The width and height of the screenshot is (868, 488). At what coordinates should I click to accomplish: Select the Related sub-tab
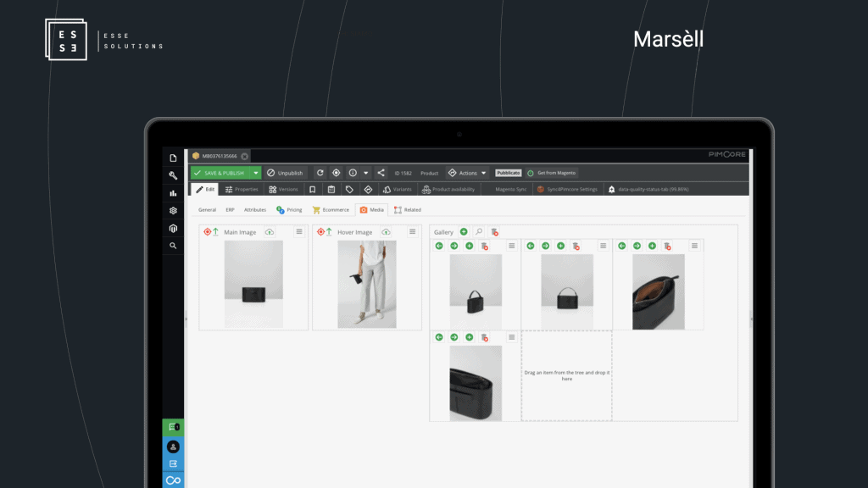tap(408, 210)
